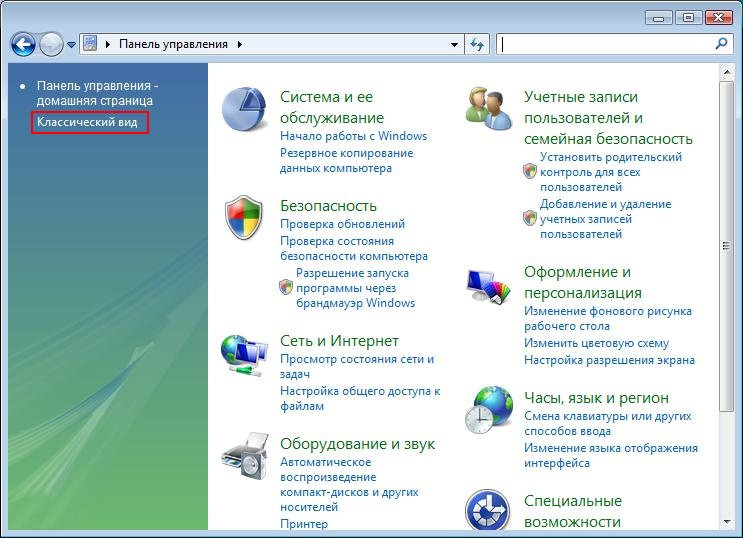Open 'Оборудование и звук' category heading
Viewport: 743px width, 538px height.
pyautogui.click(x=357, y=444)
